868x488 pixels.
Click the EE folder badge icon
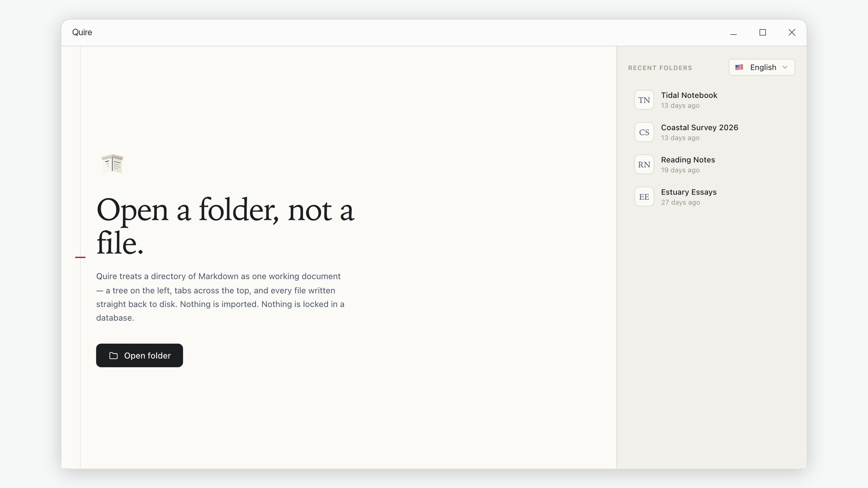click(644, 197)
